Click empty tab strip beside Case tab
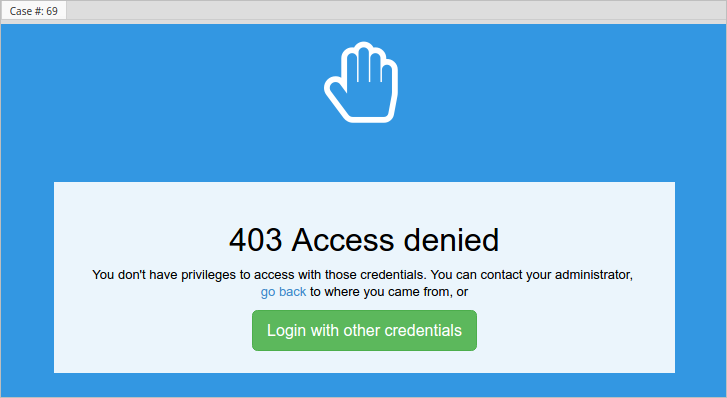This screenshot has height=398, width=727. (394, 10)
